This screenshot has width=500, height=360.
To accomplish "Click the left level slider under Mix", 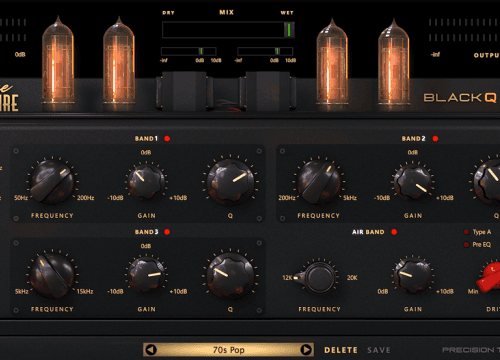I will pos(189,51).
